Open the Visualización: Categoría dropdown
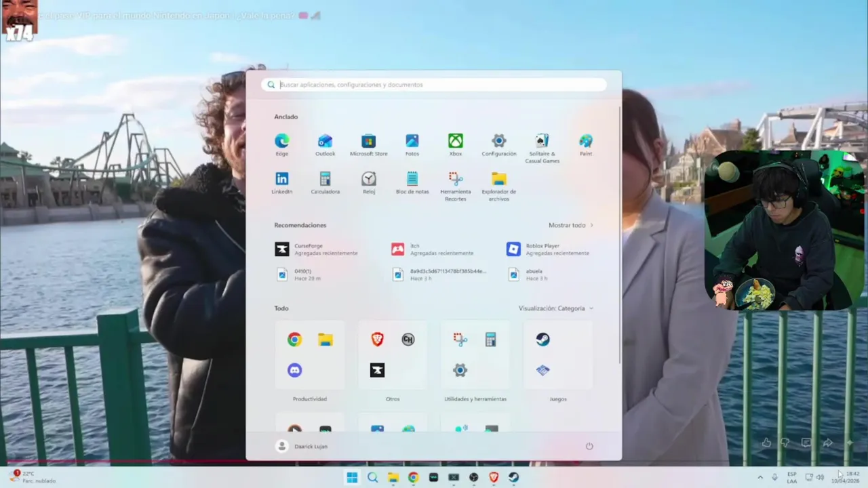 (556, 308)
